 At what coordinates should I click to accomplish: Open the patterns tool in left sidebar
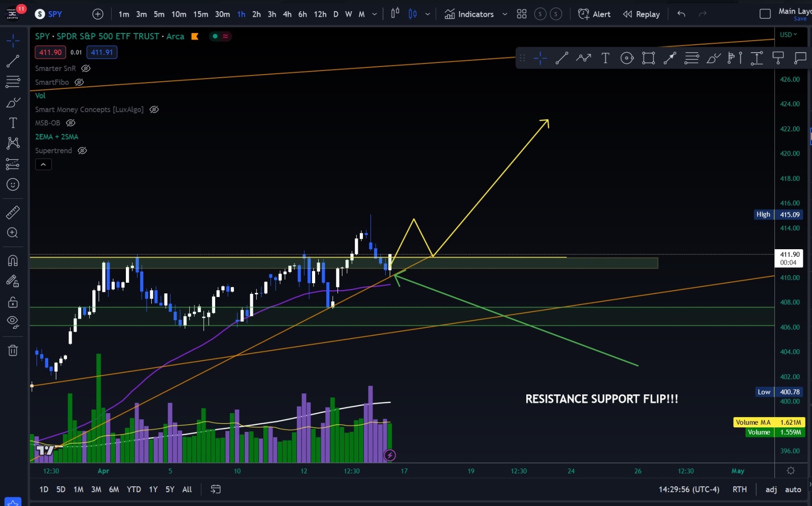13,143
